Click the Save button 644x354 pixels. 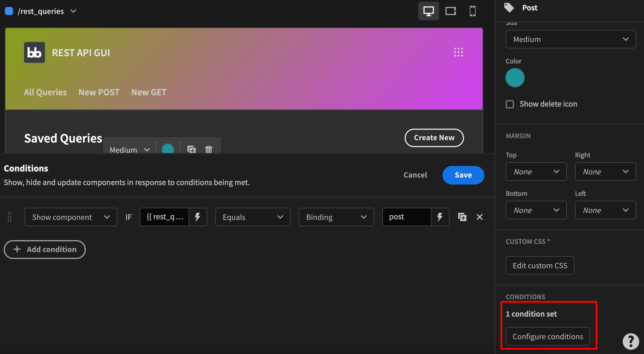tap(463, 175)
